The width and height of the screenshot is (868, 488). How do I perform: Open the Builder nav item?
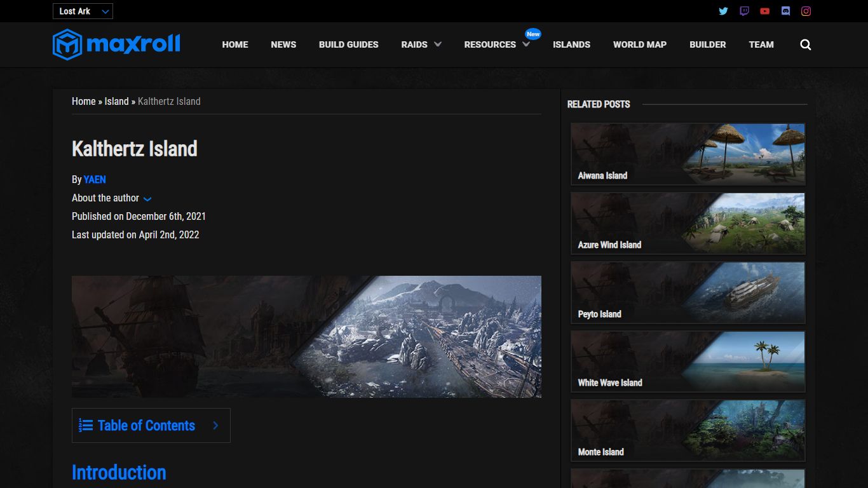[x=707, y=44]
